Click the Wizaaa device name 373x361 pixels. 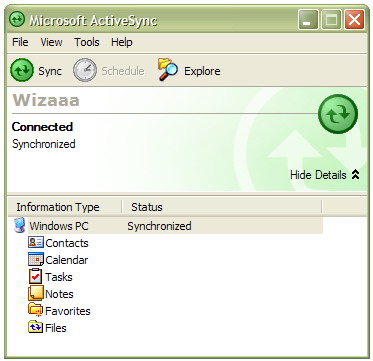click(46, 100)
